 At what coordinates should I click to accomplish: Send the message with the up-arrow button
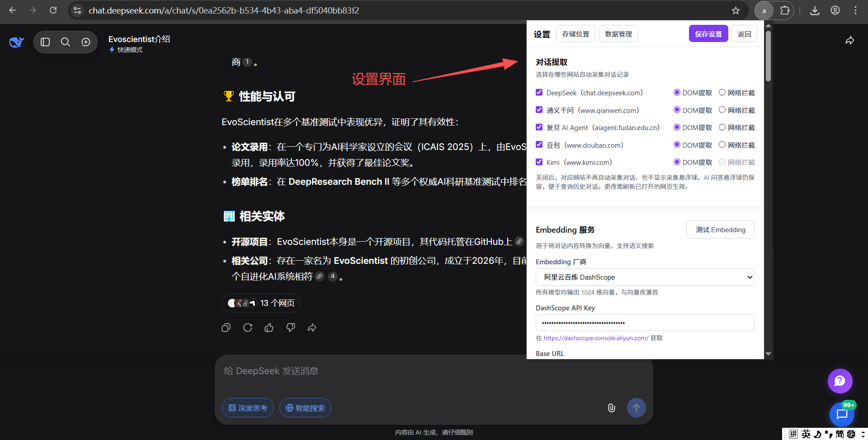pyautogui.click(x=637, y=408)
